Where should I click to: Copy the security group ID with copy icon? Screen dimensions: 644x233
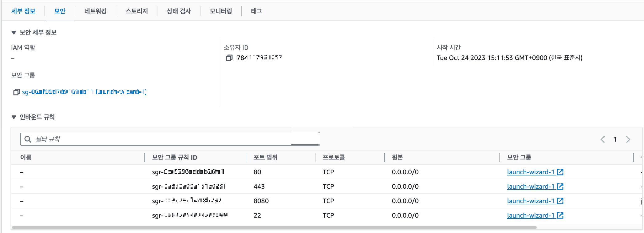16,92
